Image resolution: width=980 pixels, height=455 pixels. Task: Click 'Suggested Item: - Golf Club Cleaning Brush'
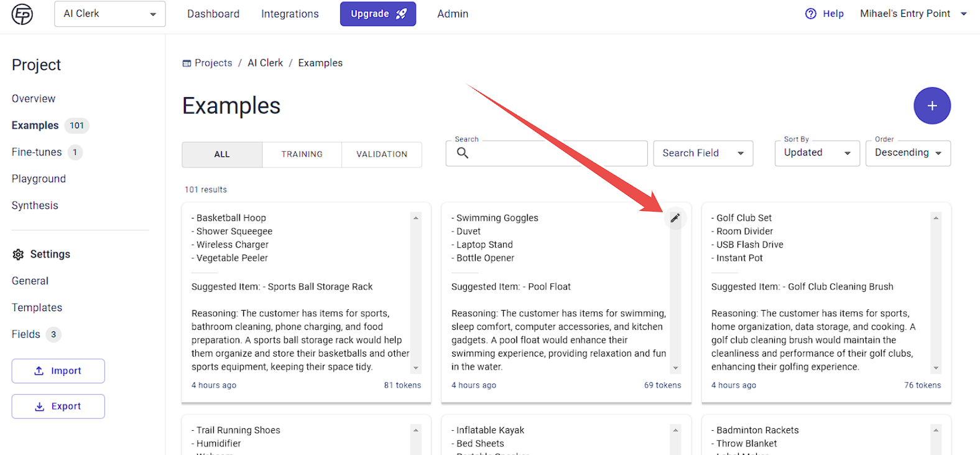802,287
